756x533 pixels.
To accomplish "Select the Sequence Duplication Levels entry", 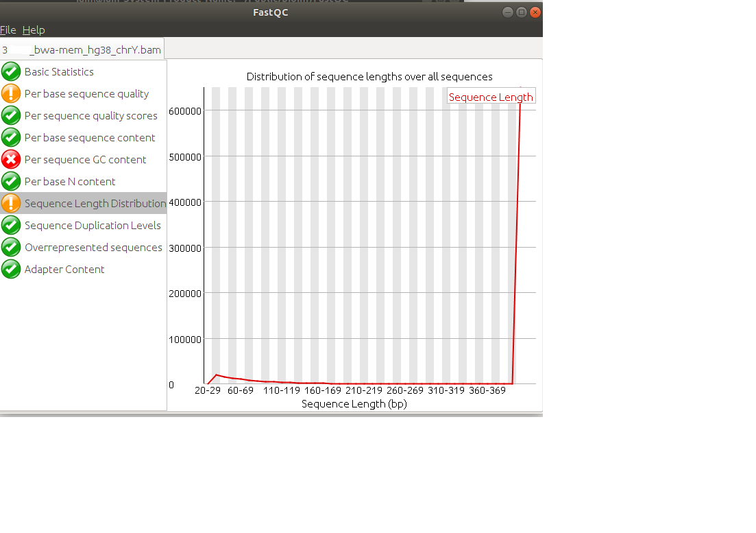I will 93,225.
